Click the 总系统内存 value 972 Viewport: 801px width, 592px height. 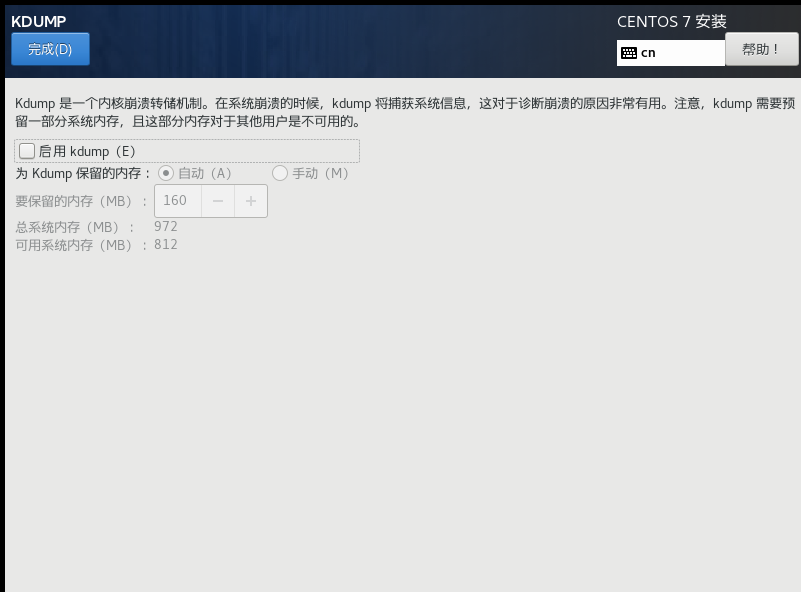point(166,226)
